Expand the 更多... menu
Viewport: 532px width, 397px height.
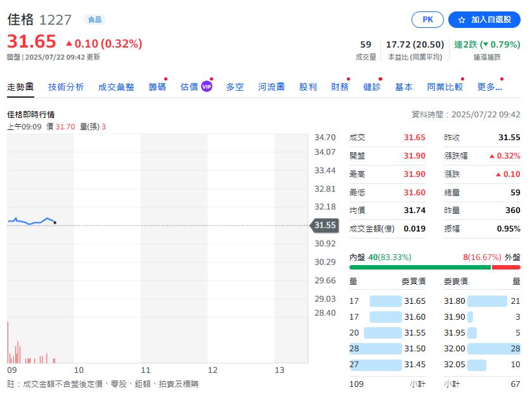pos(490,88)
